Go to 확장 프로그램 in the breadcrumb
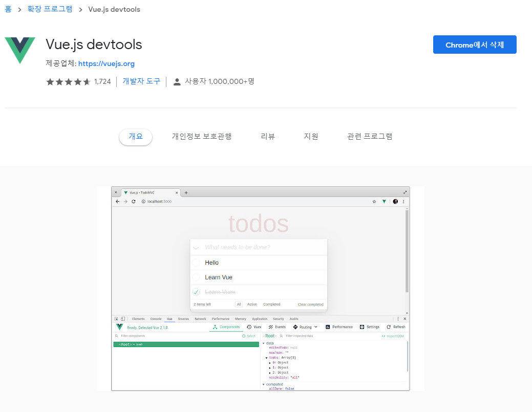 tap(50, 9)
